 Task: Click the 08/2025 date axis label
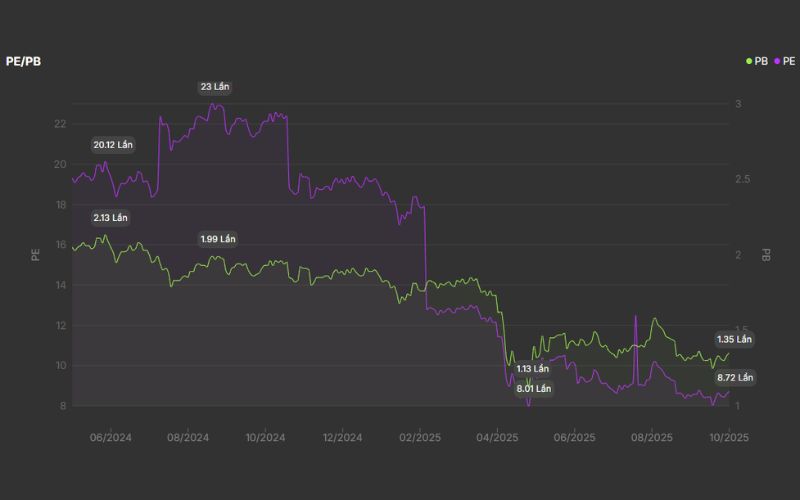pos(652,437)
